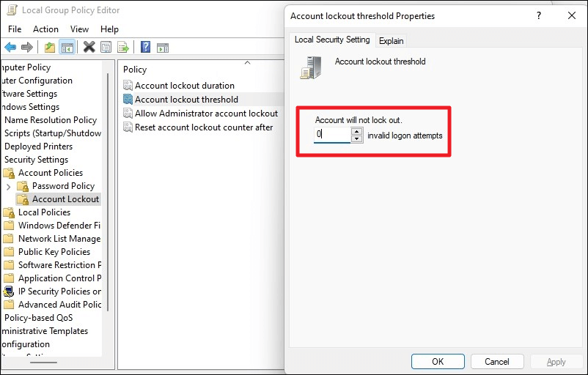588x375 pixels.
Task: Click the OK button
Action: point(438,361)
